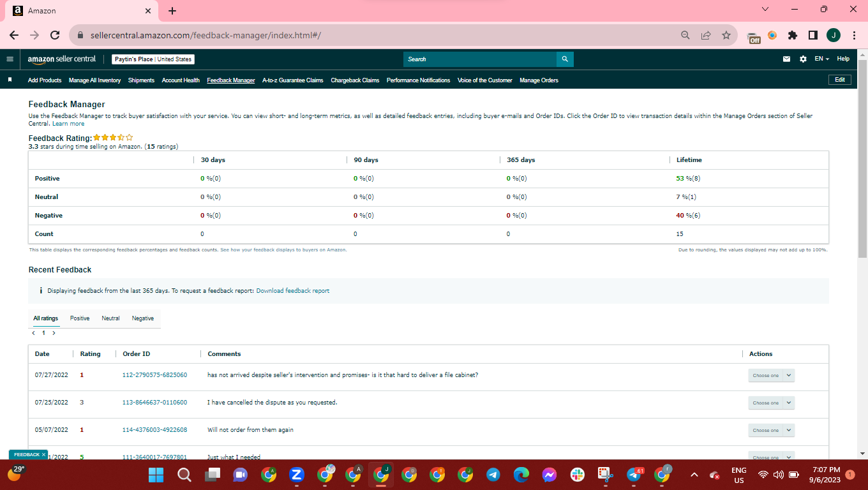Open Microsoft Edge from the taskbar
The height and width of the screenshot is (490, 868).
click(x=521, y=475)
